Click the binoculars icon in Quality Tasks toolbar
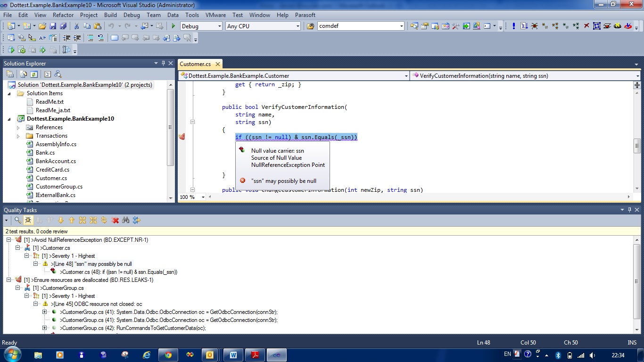The image size is (644, 362). pos(126,220)
